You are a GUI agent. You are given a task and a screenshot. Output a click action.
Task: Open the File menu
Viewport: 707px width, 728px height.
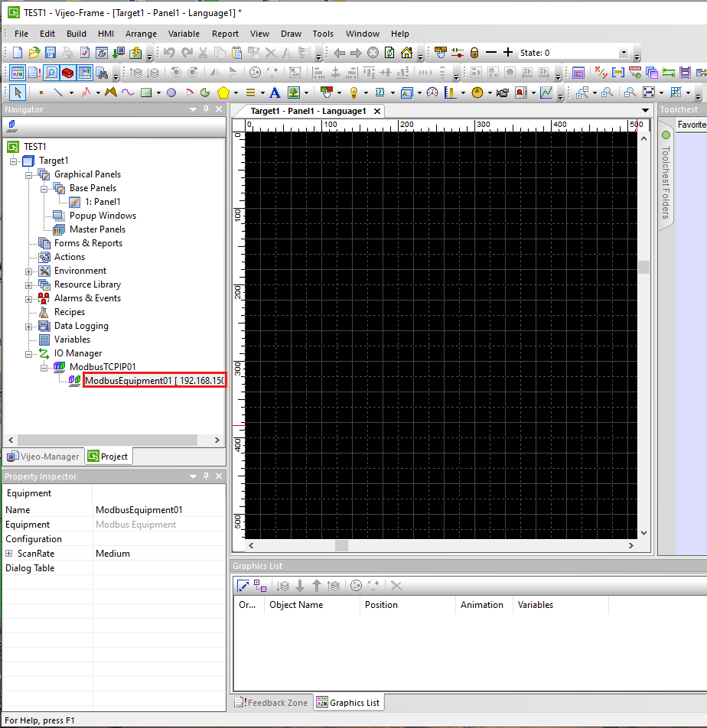click(x=21, y=34)
